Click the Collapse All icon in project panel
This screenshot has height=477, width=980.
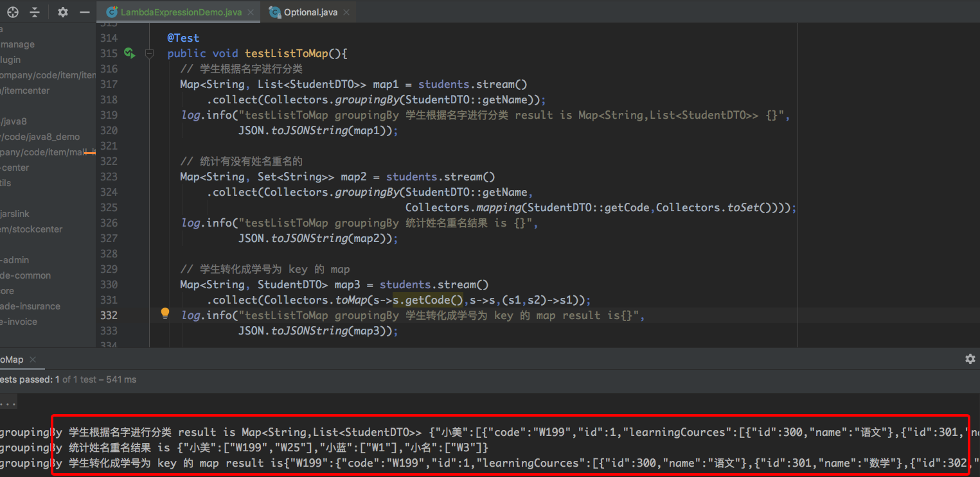click(35, 12)
